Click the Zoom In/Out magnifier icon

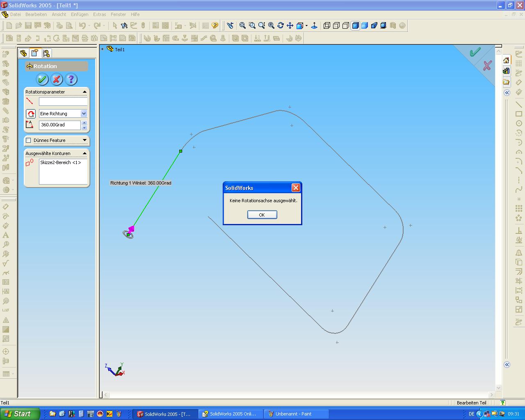pyautogui.click(x=261, y=25)
